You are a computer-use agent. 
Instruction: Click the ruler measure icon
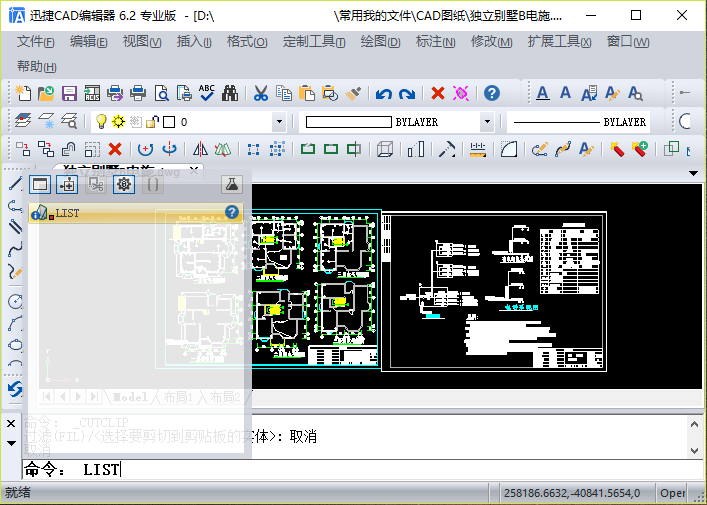point(477,149)
